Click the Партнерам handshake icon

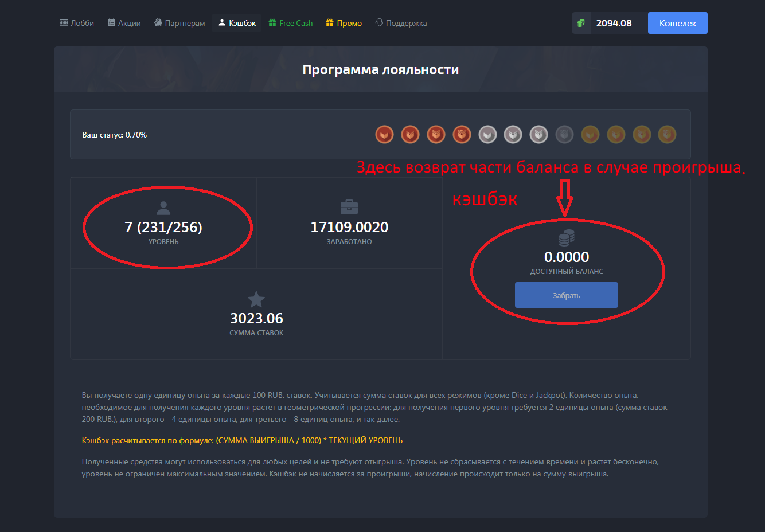pyautogui.click(x=158, y=23)
